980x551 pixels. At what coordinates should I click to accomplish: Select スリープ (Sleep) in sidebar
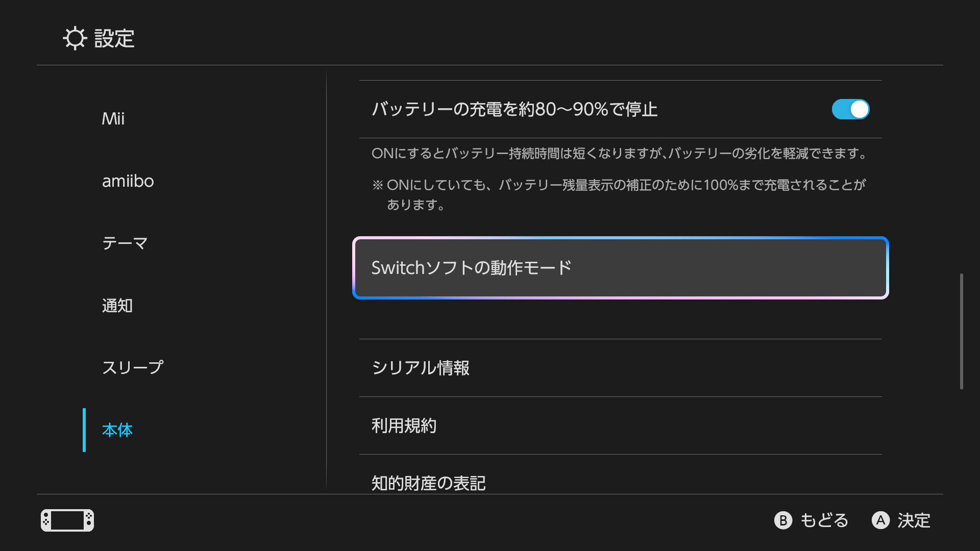(133, 368)
